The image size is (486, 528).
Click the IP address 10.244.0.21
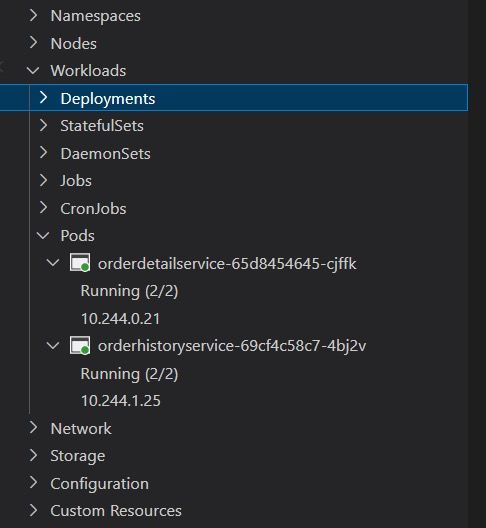coord(121,319)
